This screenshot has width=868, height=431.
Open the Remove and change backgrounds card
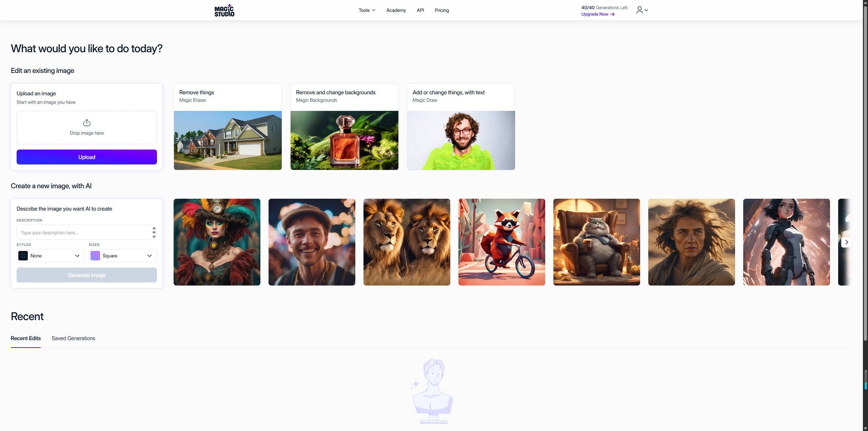click(x=344, y=127)
